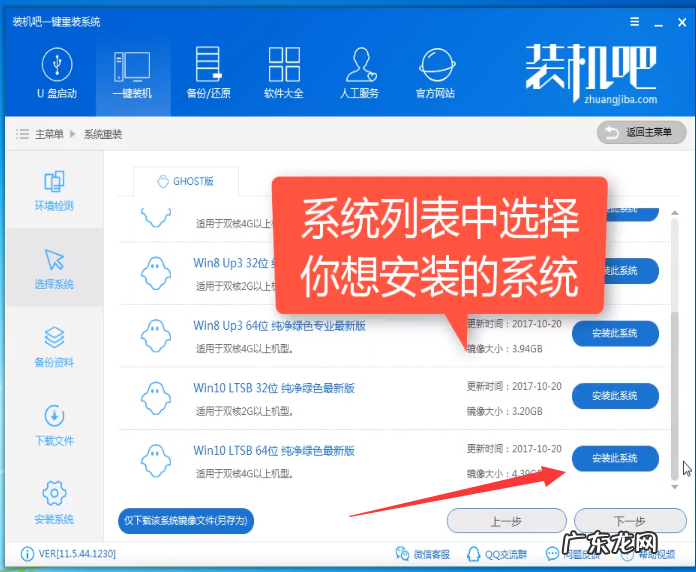Click the system list scrollbar thumb

(x=674, y=395)
